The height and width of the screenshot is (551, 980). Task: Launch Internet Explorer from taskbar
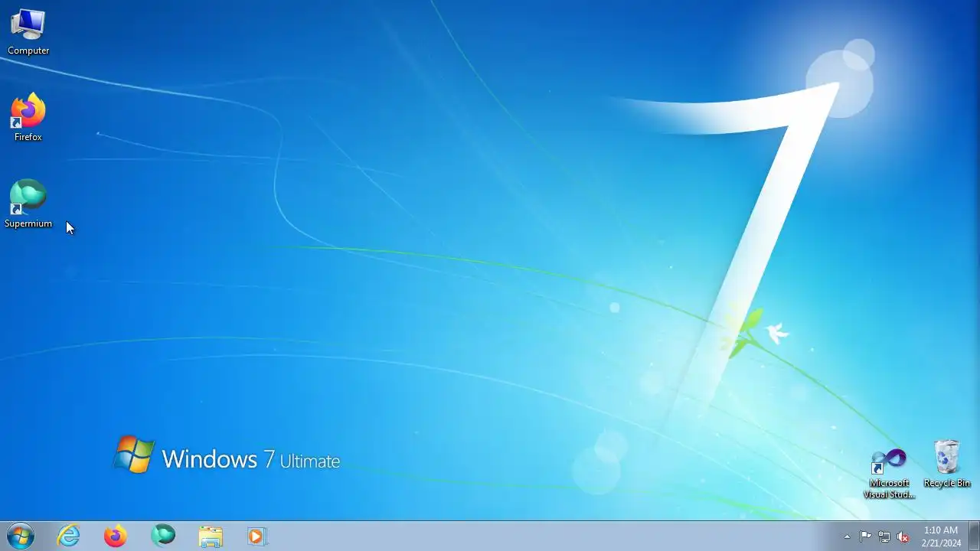(69, 536)
